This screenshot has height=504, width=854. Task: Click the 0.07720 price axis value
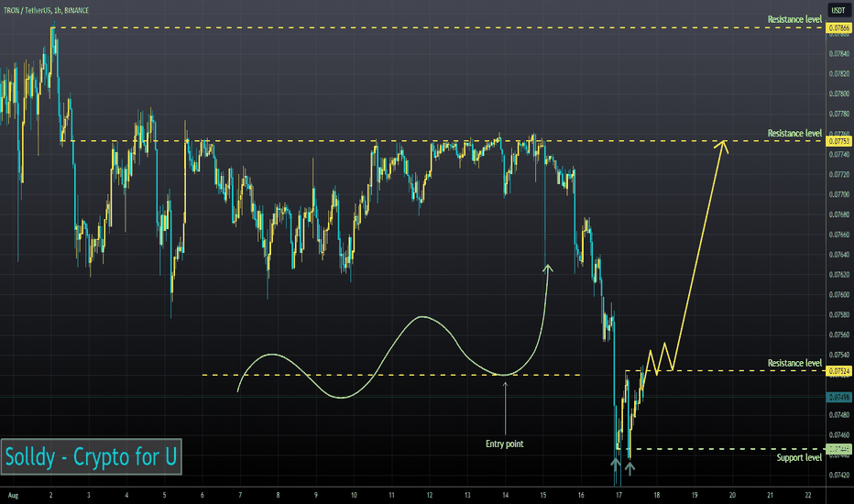click(x=838, y=174)
